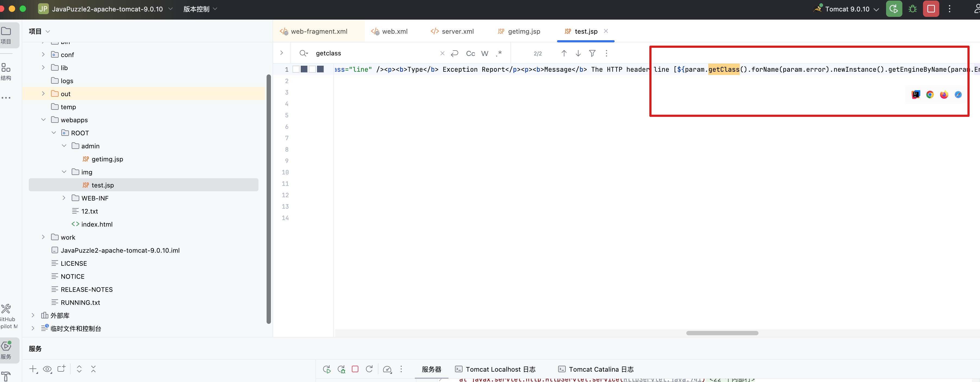Expand the conf folder

tap(43, 54)
